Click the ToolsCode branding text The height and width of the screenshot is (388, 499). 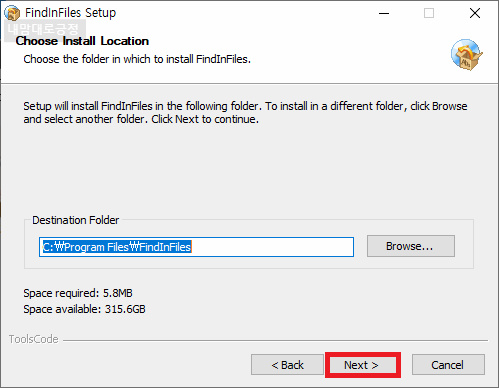coord(34,339)
